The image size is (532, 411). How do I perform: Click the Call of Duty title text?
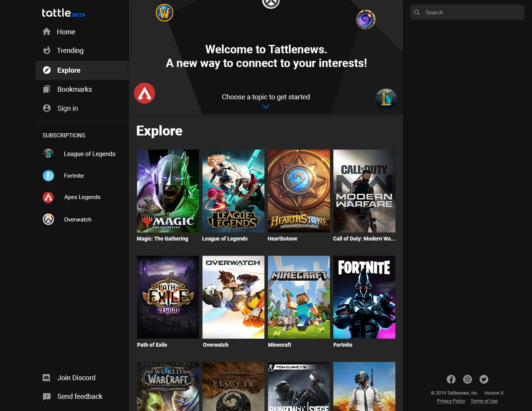pos(364,239)
